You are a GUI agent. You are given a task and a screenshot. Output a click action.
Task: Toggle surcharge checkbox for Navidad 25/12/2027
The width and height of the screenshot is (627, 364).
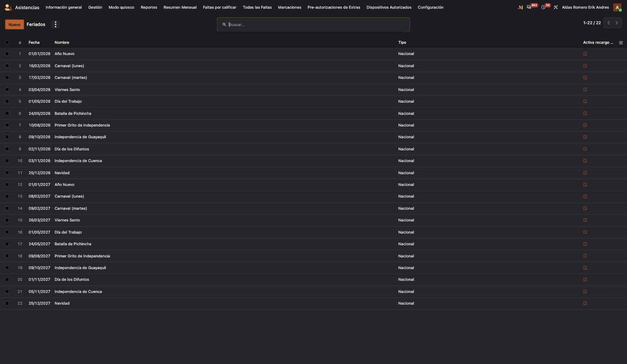[585, 303]
